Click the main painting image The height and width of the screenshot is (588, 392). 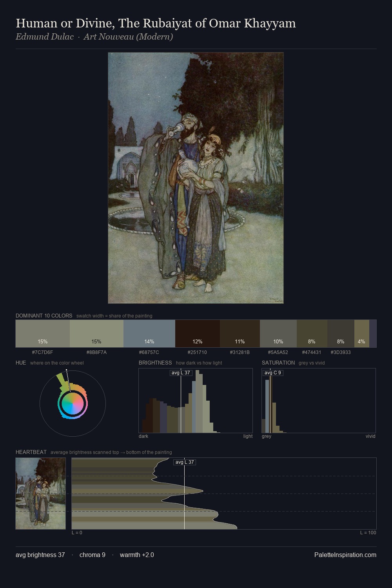coord(196,178)
